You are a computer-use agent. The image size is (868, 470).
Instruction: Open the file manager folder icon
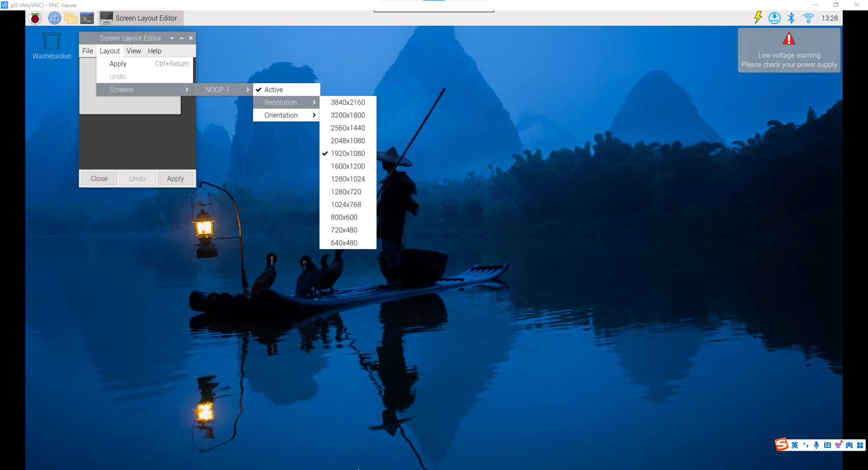tap(71, 18)
